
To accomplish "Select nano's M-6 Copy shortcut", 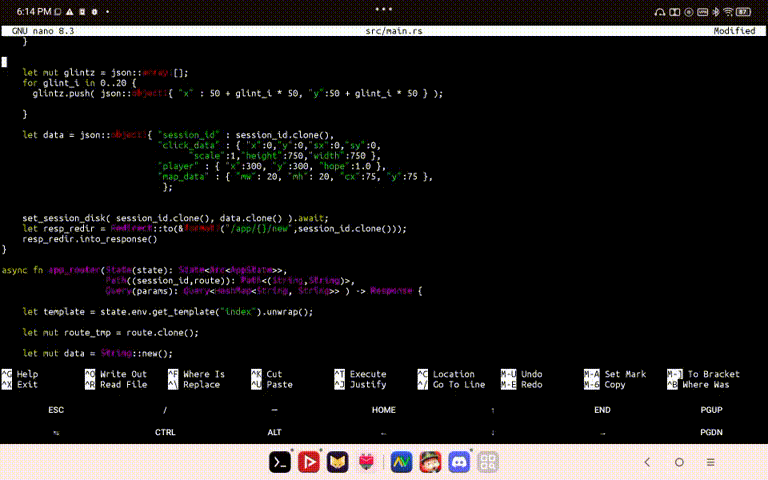I will coord(605,384).
